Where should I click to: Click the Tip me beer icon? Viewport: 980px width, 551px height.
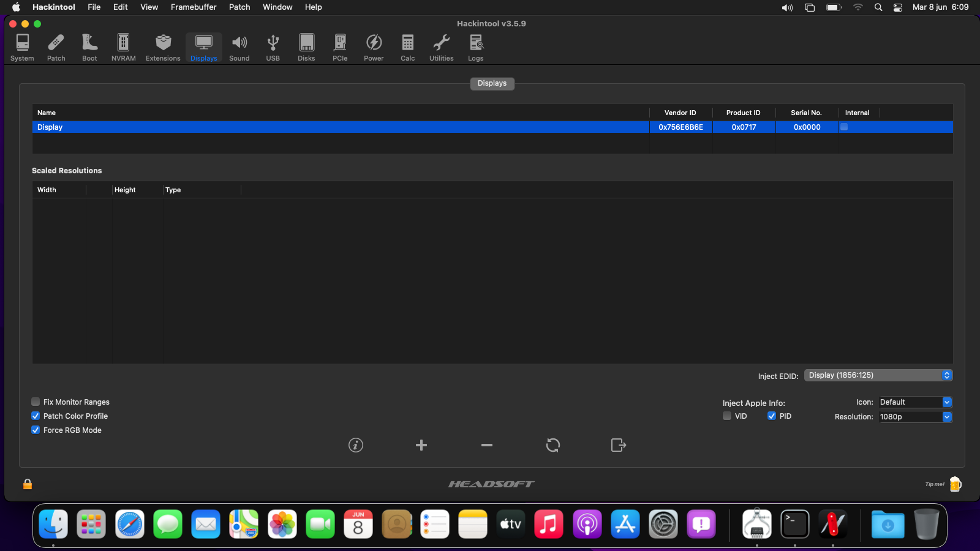[955, 484]
